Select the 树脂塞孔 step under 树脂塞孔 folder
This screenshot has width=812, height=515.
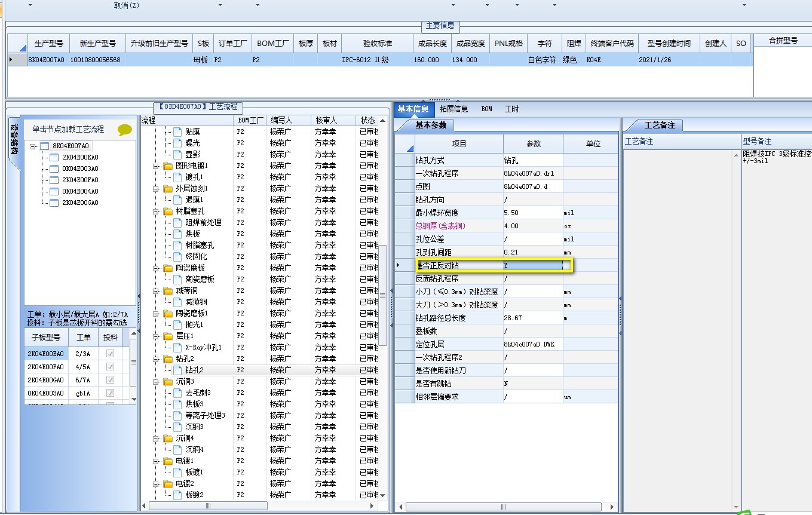(200, 245)
